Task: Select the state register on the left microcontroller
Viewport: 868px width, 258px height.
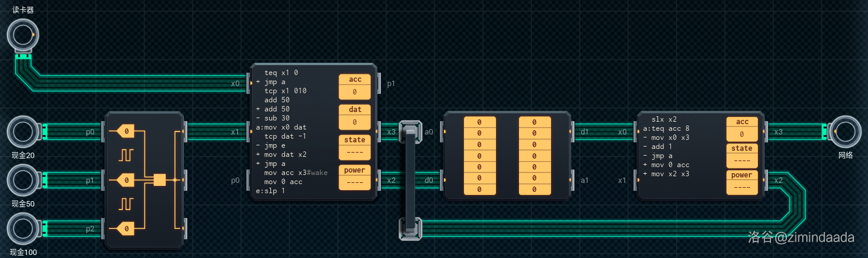Action: 354,147
